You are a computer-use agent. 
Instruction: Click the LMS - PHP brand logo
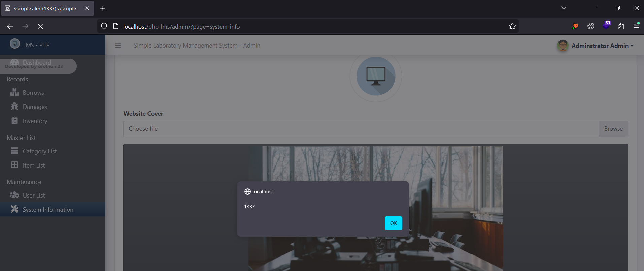tap(15, 44)
